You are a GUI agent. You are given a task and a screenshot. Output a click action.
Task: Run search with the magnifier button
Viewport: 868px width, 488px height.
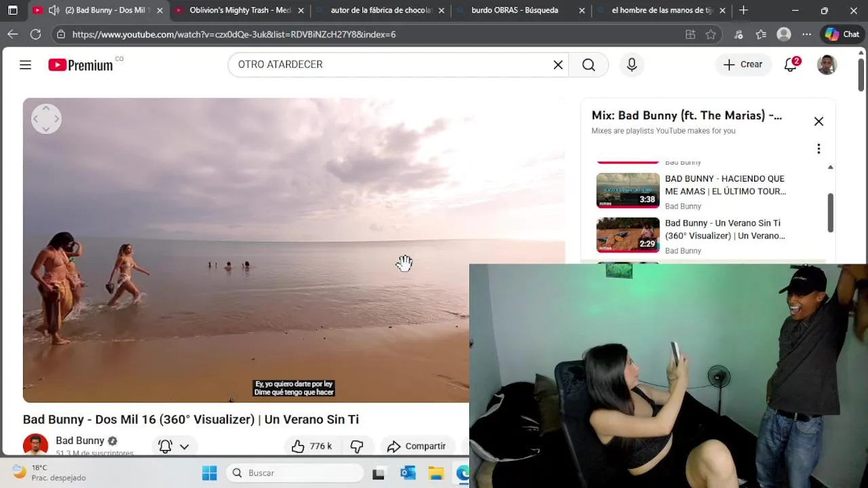tap(589, 64)
